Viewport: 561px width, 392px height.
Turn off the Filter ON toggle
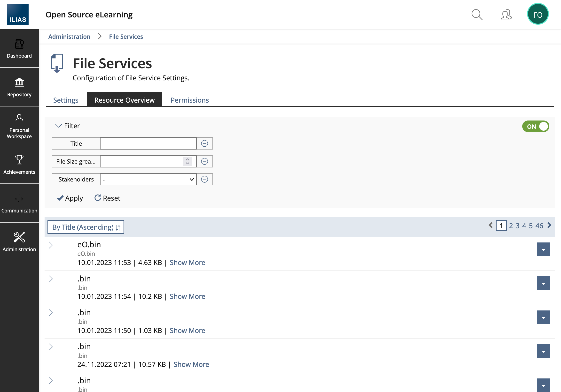coord(535,127)
